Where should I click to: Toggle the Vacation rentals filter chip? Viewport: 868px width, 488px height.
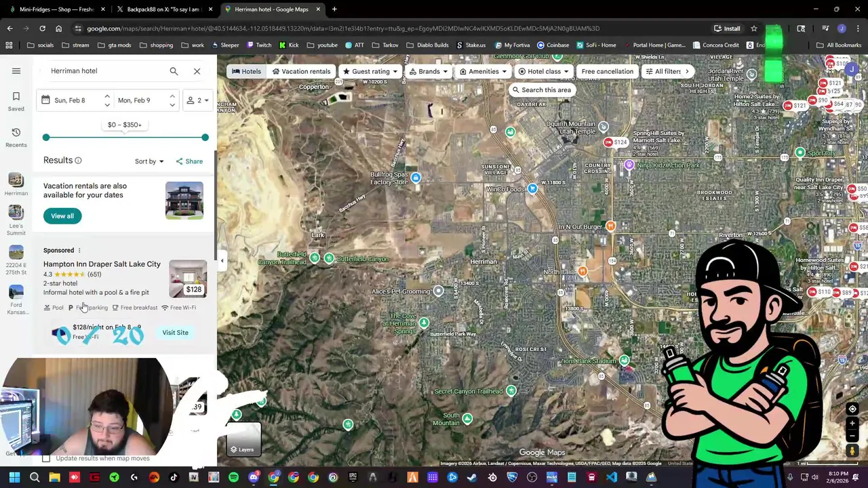click(301, 71)
